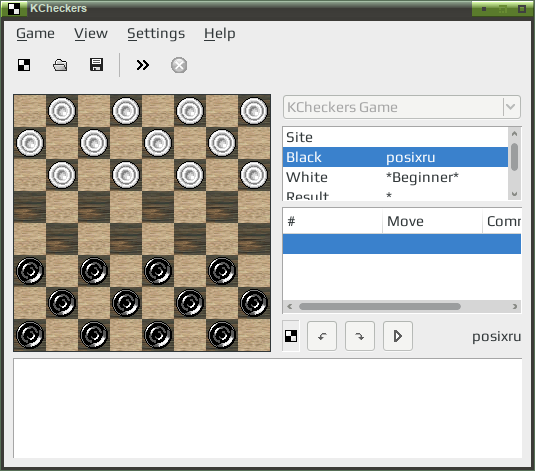The height and width of the screenshot is (471, 535).
Task: Select the partially visible Result row
Action: (395, 195)
